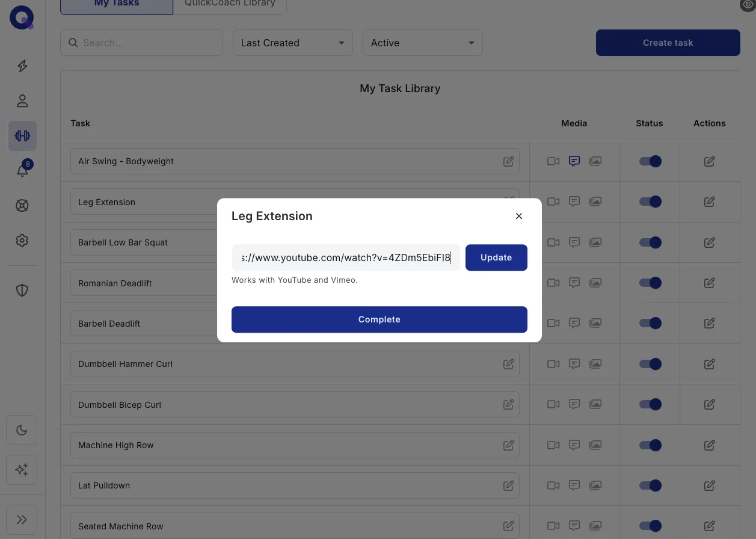Image resolution: width=756 pixels, height=539 pixels.
Task: Toggle status of Romanian Deadlift
Action: coord(650,283)
